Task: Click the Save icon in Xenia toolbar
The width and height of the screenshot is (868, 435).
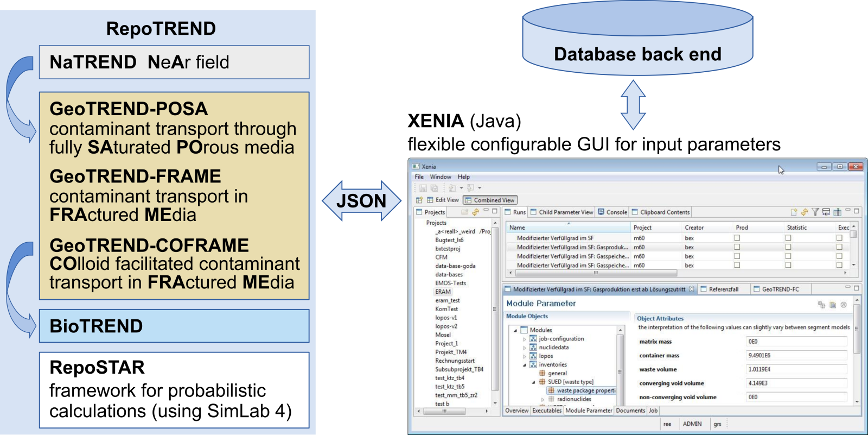Action: coord(423,188)
